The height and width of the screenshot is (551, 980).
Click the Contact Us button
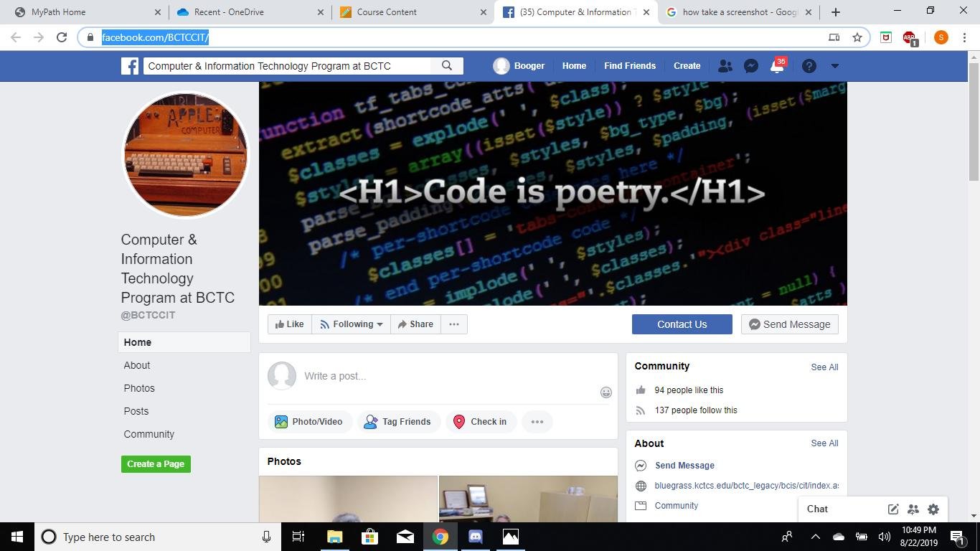[682, 324]
